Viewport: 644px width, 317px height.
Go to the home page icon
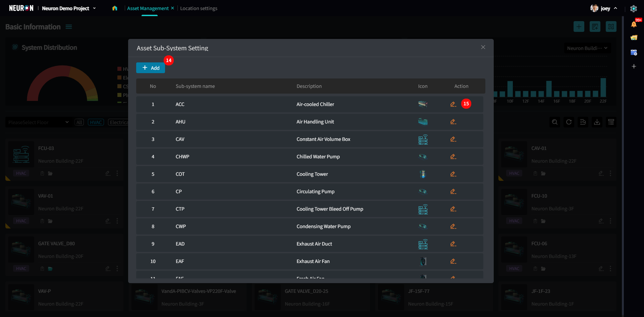[x=115, y=8]
